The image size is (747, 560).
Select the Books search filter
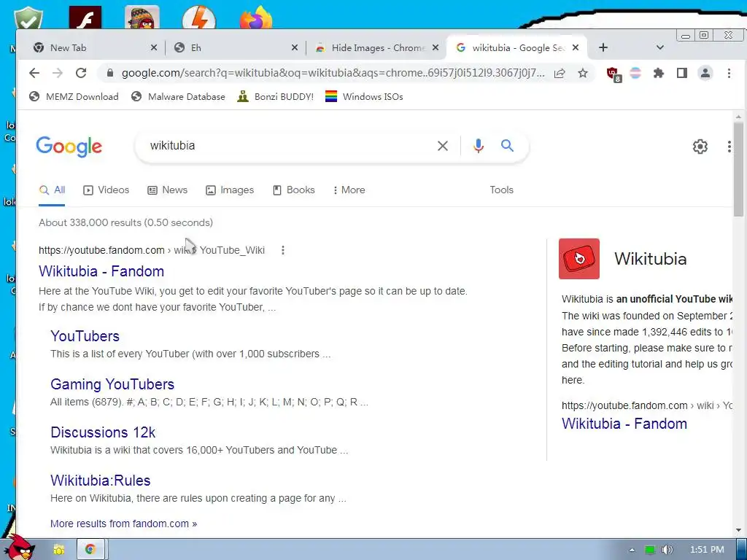point(293,190)
